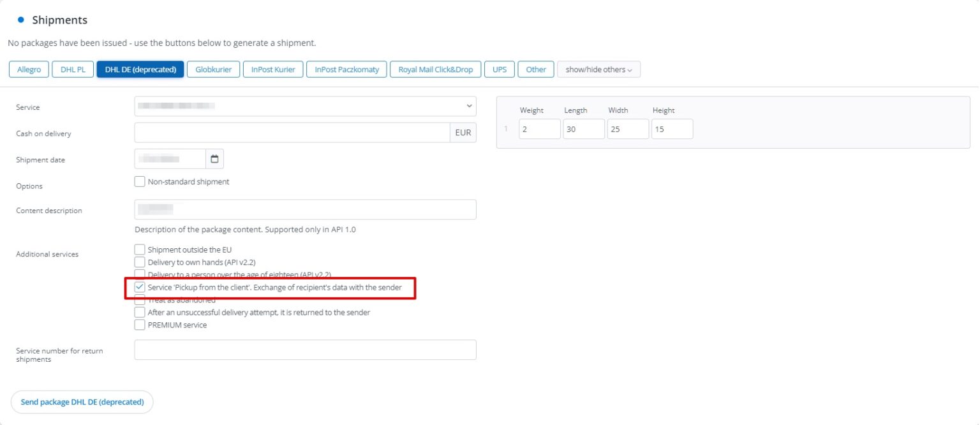980x425 pixels.
Task: Expand the show/hide others dropdown
Action: pyautogui.click(x=598, y=70)
